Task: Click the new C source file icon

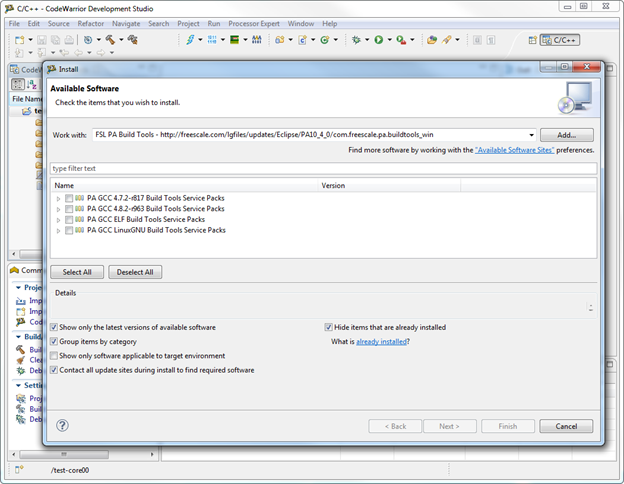Action: click(x=302, y=40)
